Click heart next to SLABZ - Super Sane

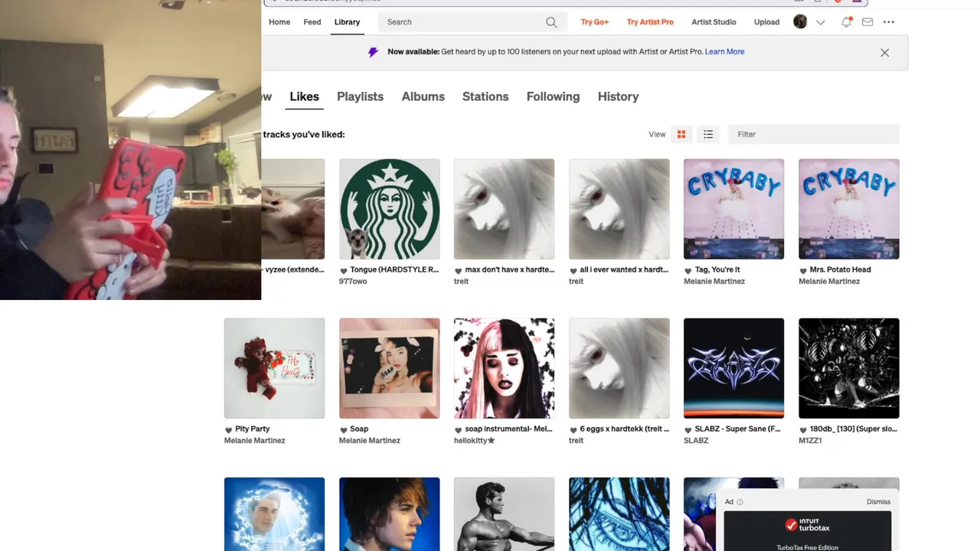(688, 430)
